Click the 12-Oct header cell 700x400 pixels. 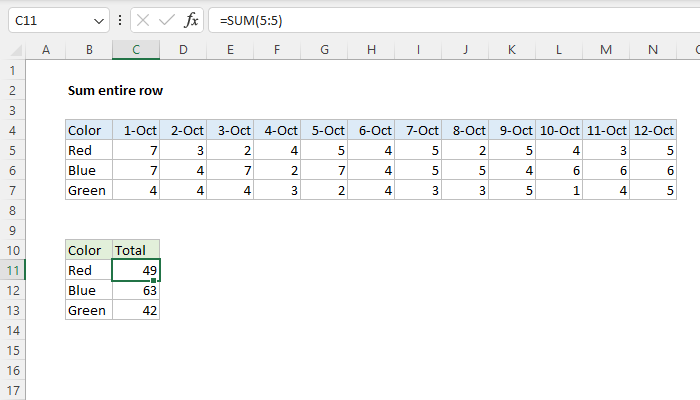tap(654, 130)
